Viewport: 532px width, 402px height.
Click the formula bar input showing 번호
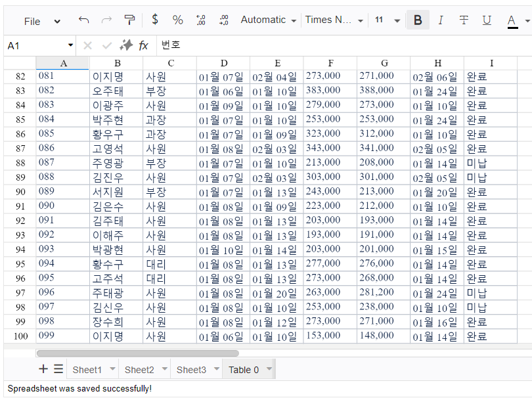(344, 45)
